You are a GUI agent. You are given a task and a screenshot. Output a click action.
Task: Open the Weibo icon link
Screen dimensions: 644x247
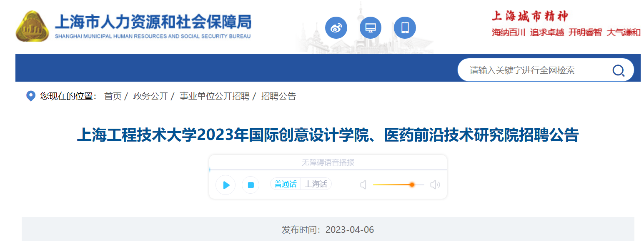point(336,28)
